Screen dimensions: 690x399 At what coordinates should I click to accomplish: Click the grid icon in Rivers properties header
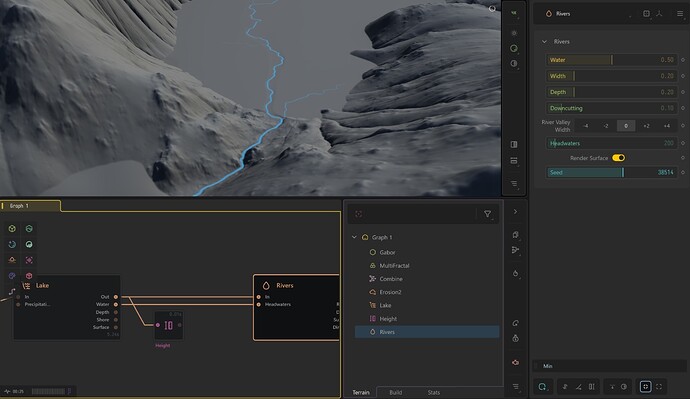pyautogui.click(x=646, y=14)
